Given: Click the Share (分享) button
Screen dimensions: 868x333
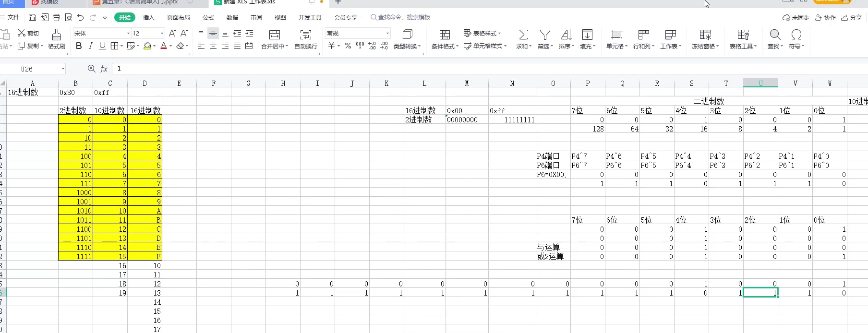Looking at the screenshot, I should click(x=851, y=17).
